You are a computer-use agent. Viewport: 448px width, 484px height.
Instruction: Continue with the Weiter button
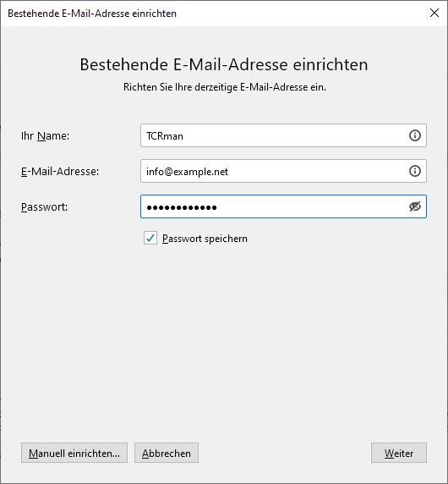(x=399, y=453)
